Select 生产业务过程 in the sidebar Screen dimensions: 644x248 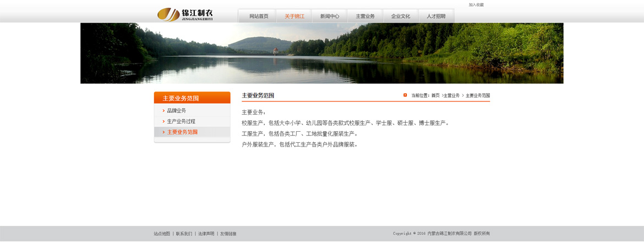(x=181, y=121)
